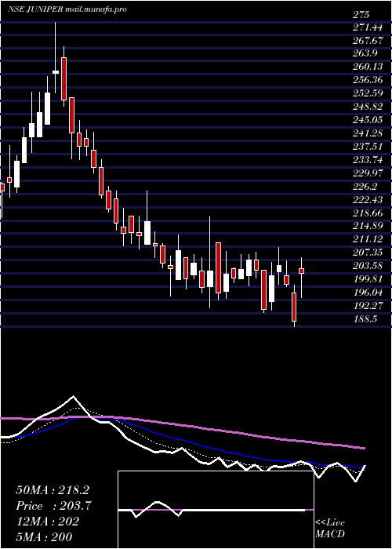Click the 252.59 price axis label
392x549 pixels.
point(367,94)
